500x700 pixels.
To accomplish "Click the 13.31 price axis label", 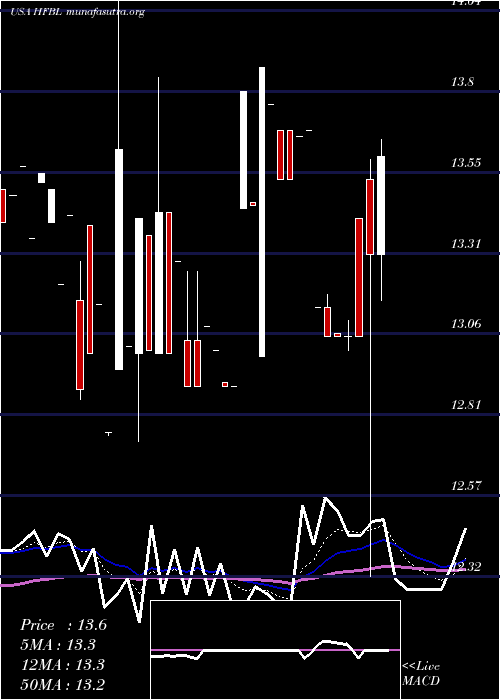I will coord(466,244).
